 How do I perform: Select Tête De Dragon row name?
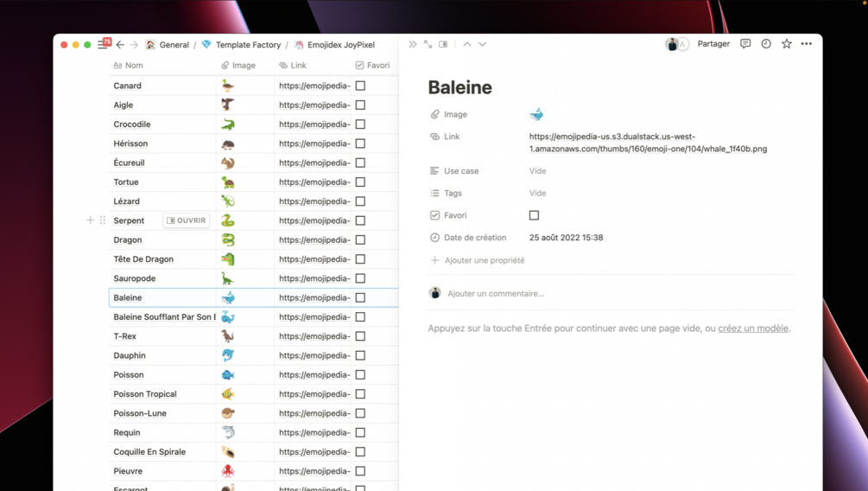click(143, 258)
